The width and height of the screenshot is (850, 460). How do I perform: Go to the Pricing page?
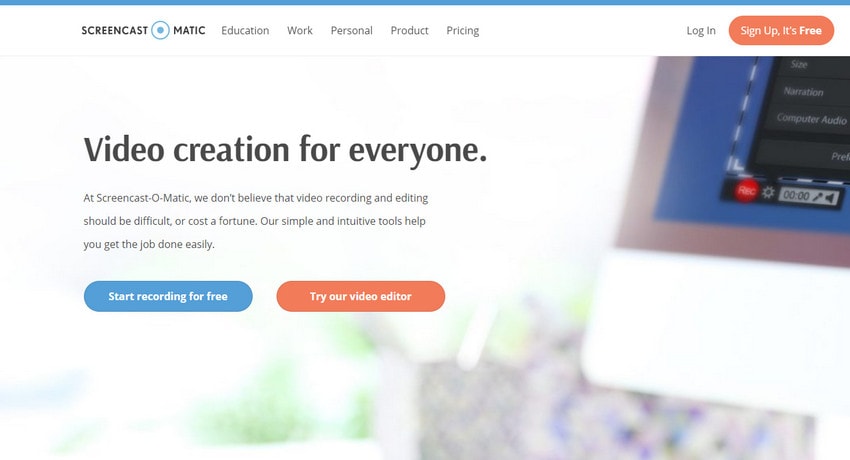(x=462, y=31)
